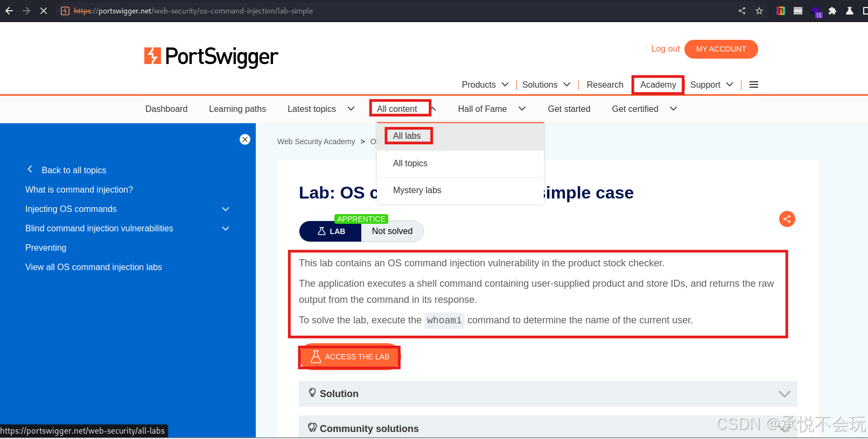This screenshot has width=868, height=439.
Task: Click the Log out link
Action: (x=666, y=48)
